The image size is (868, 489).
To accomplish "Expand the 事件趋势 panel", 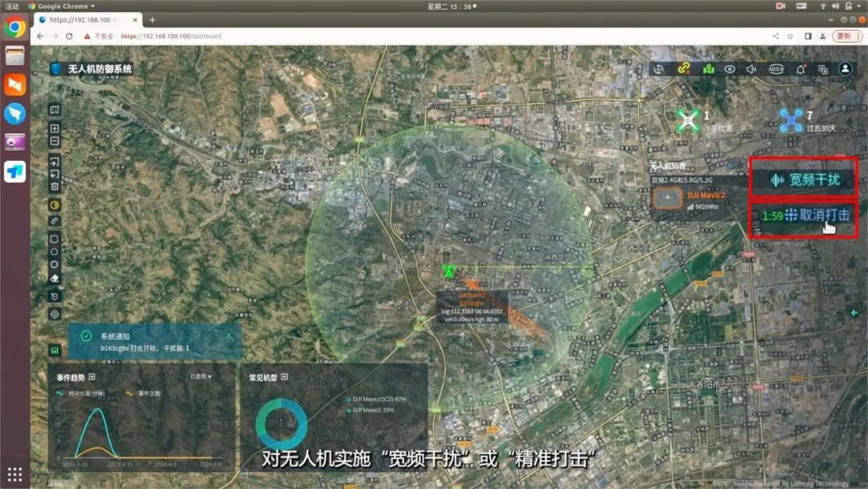I will point(92,376).
